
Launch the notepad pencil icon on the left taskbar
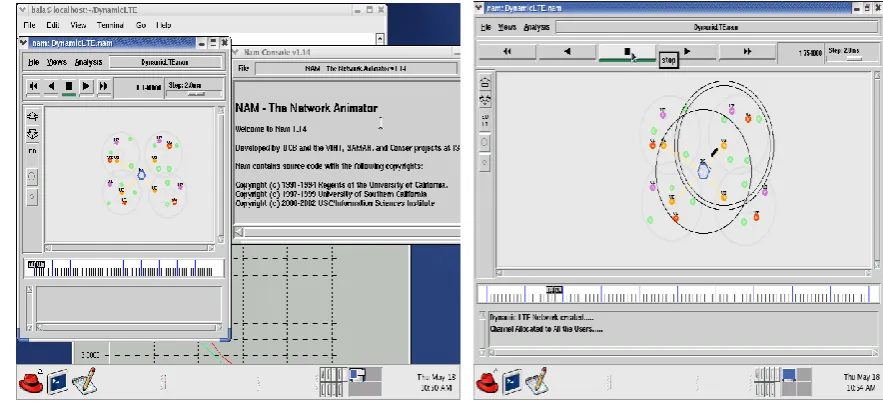click(x=84, y=381)
